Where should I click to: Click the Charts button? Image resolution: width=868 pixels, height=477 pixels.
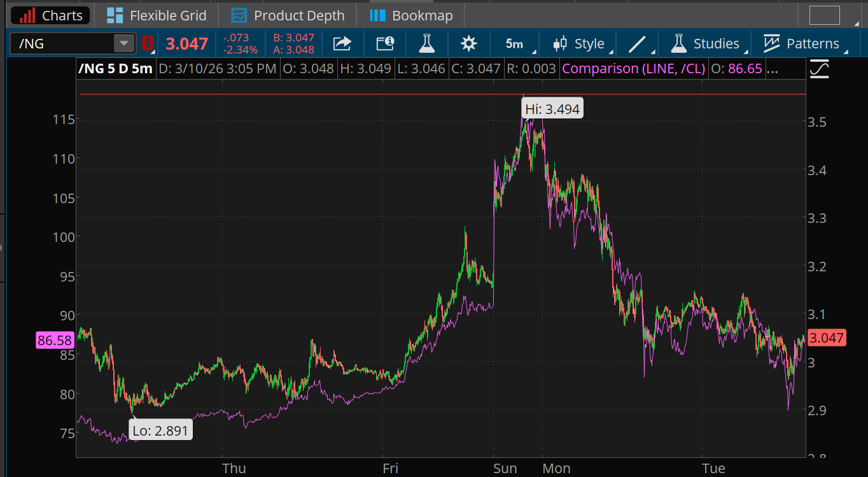(50, 15)
